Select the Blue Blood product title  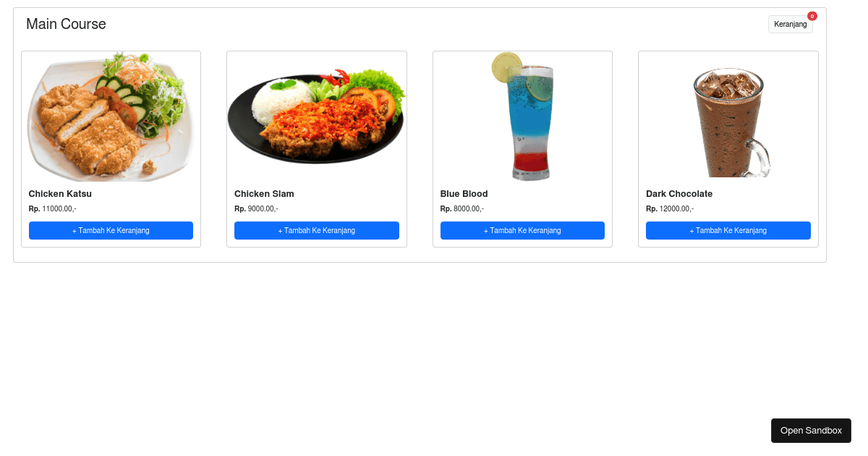(x=464, y=194)
